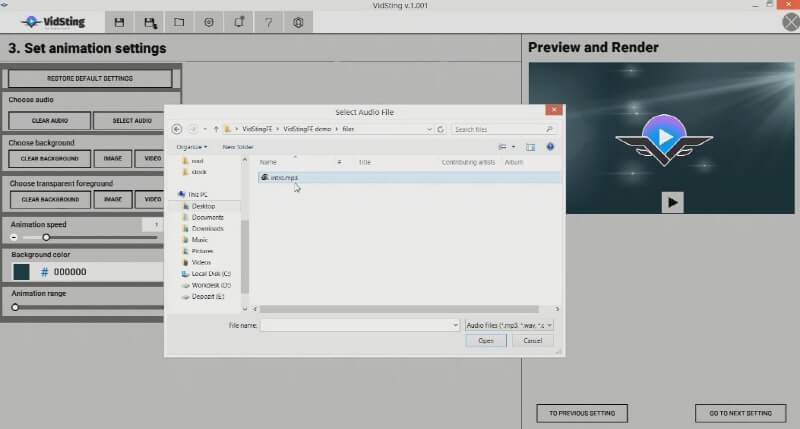Viewport: 800px width, 429px height.
Task: Click the Cancel button in dialog
Action: [x=532, y=340]
